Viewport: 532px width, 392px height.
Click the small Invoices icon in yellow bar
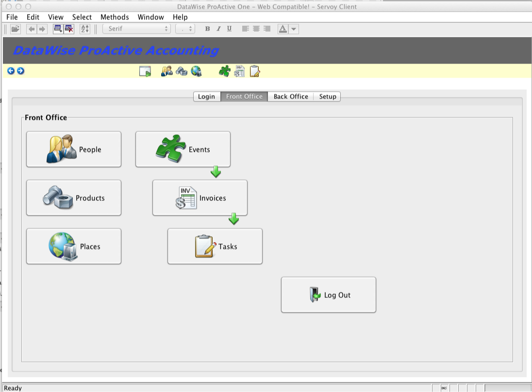pos(239,71)
